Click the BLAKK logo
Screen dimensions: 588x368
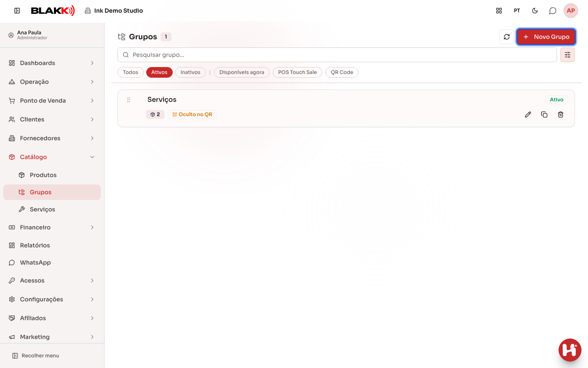point(53,11)
